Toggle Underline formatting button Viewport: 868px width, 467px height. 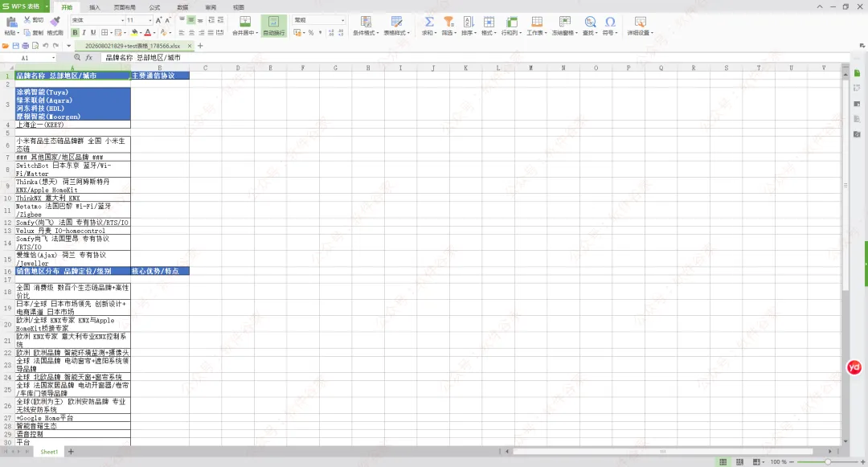point(93,33)
